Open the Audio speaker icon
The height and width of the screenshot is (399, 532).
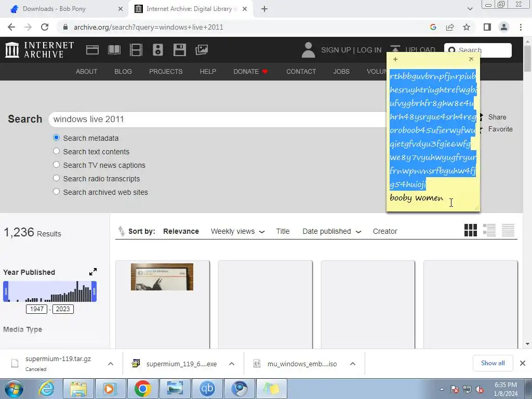(x=158, y=50)
